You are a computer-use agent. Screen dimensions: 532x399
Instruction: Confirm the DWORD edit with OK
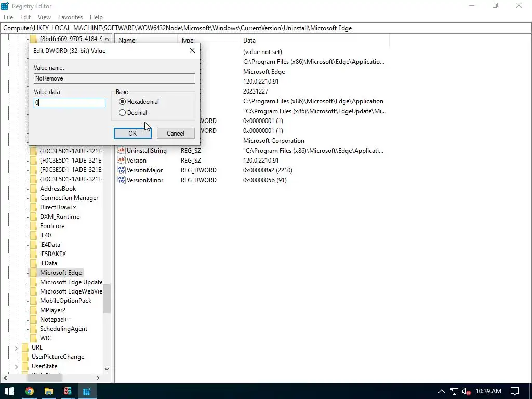click(132, 134)
